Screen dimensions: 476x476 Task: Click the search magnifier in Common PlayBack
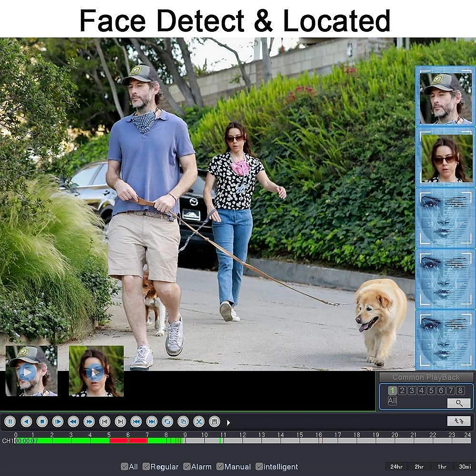[x=459, y=403]
